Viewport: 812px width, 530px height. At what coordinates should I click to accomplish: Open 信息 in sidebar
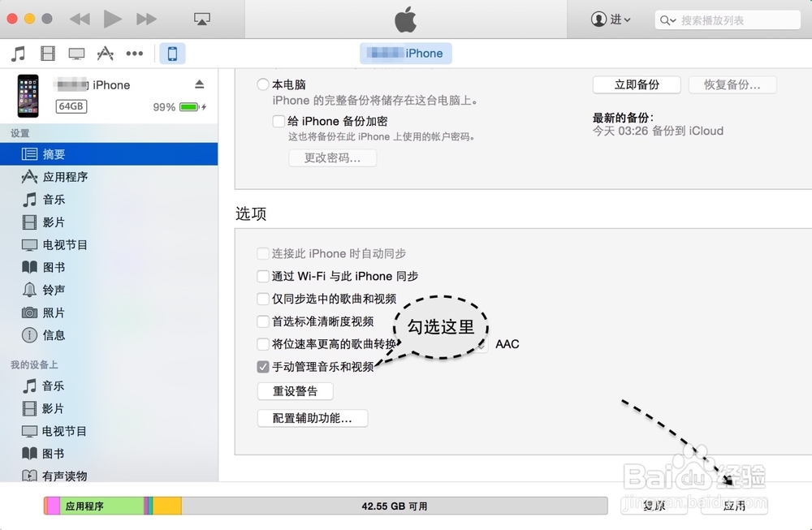pyautogui.click(x=109, y=335)
